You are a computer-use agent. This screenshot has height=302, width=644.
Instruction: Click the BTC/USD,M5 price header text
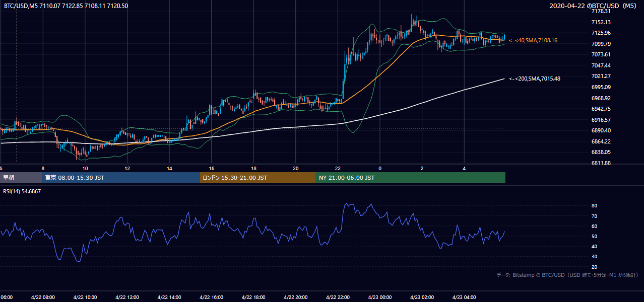click(x=66, y=6)
